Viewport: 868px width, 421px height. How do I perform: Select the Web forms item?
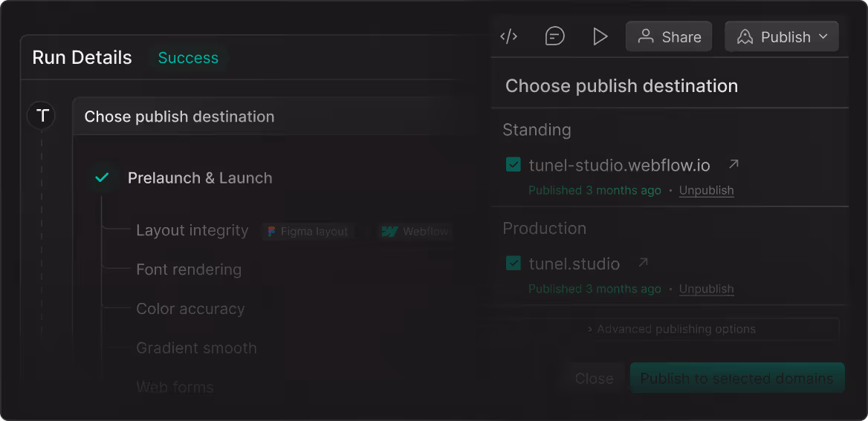coord(175,387)
